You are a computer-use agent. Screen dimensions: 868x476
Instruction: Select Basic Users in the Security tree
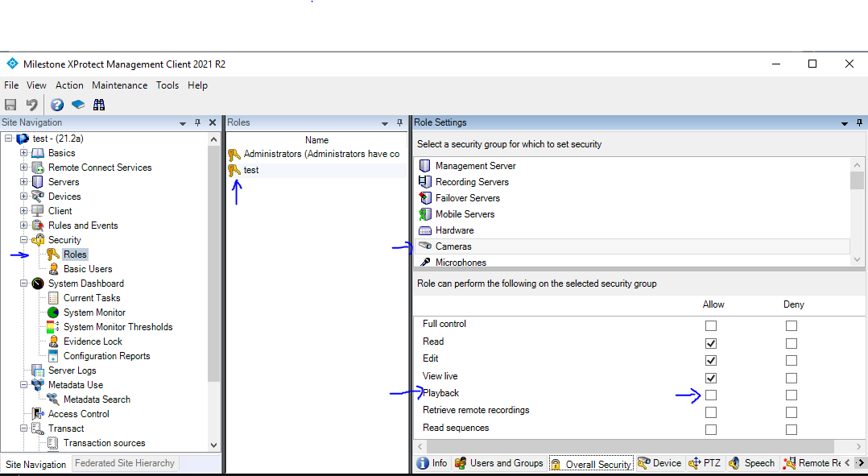[88, 269]
